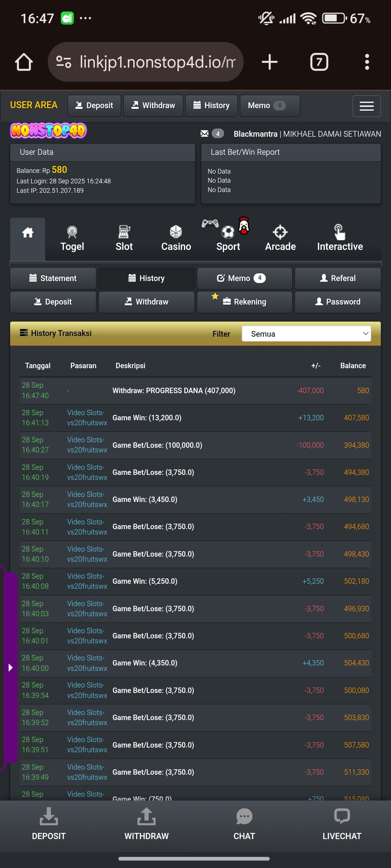Open the browser three-dot overflow menu
Image resolution: width=391 pixels, height=868 pixels.
[x=367, y=62]
